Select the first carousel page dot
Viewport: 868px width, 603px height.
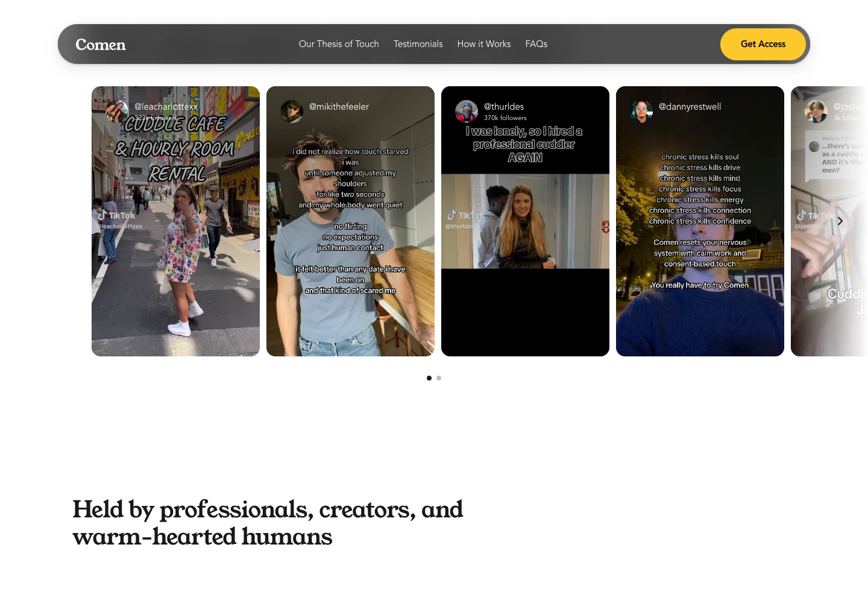(x=429, y=378)
